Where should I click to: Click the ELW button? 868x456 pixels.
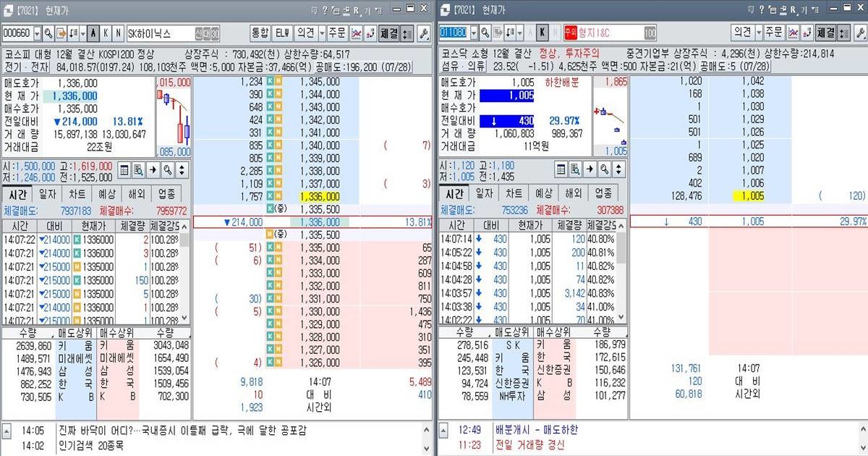point(283,33)
